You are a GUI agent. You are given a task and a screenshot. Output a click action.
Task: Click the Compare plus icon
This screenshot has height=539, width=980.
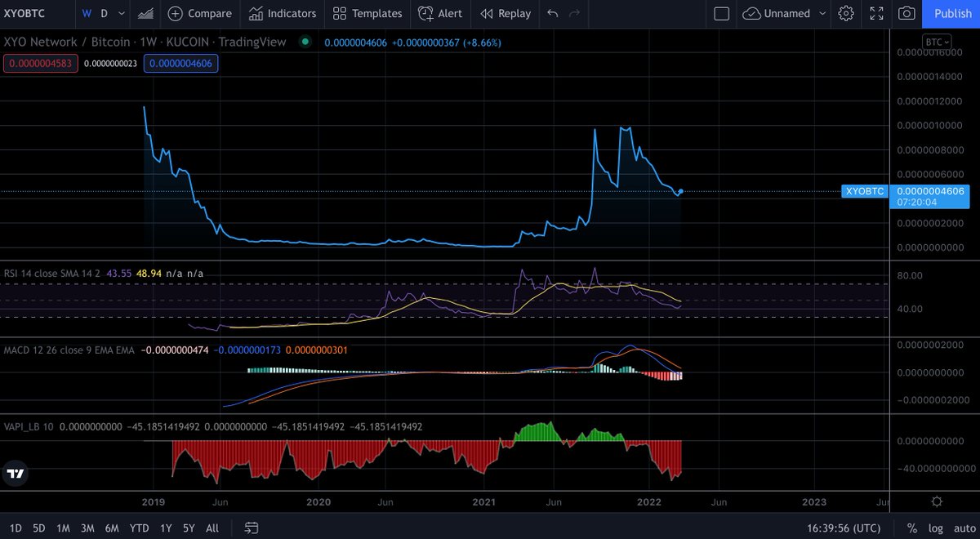click(176, 14)
